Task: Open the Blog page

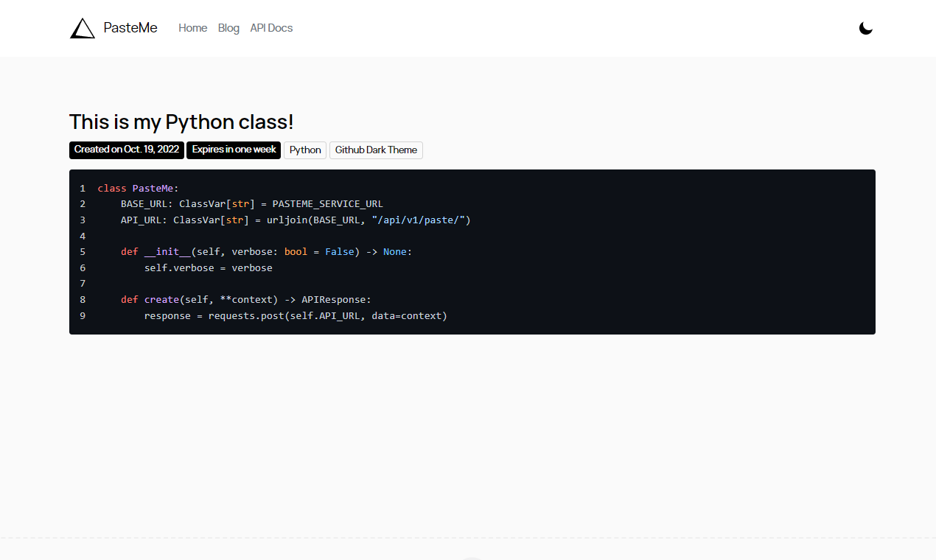Action: [228, 28]
